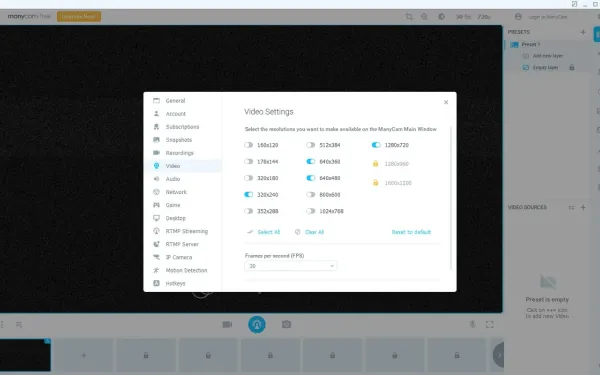The height and width of the screenshot is (375, 600).
Task: Open the 720p resolution selector
Action: 484,17
